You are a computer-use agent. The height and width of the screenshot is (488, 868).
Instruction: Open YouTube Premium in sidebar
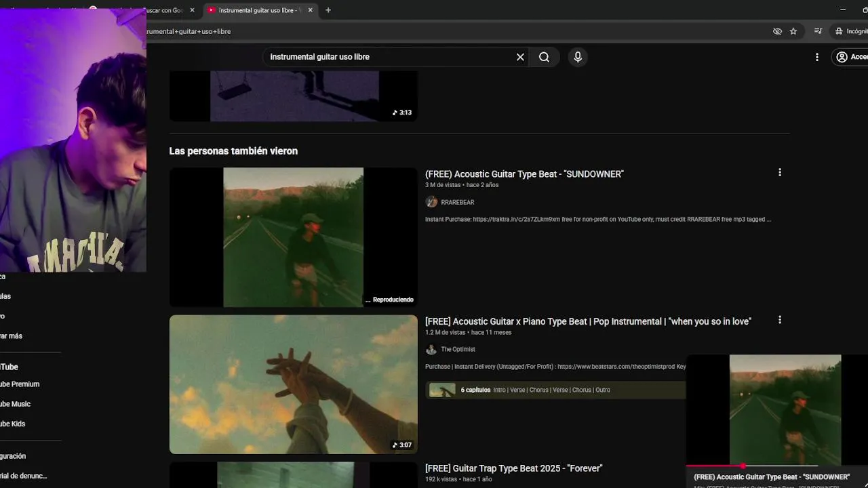point(20,384)
